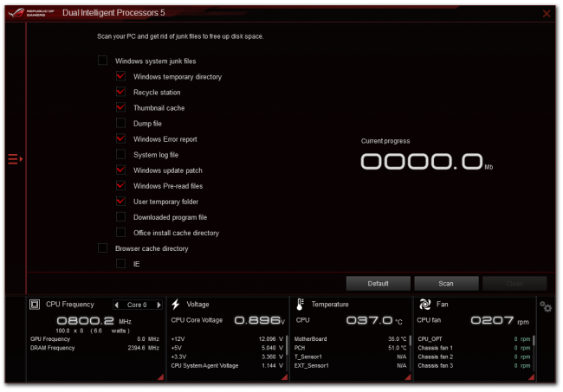Select previous core with left arrow

point(116,305)
